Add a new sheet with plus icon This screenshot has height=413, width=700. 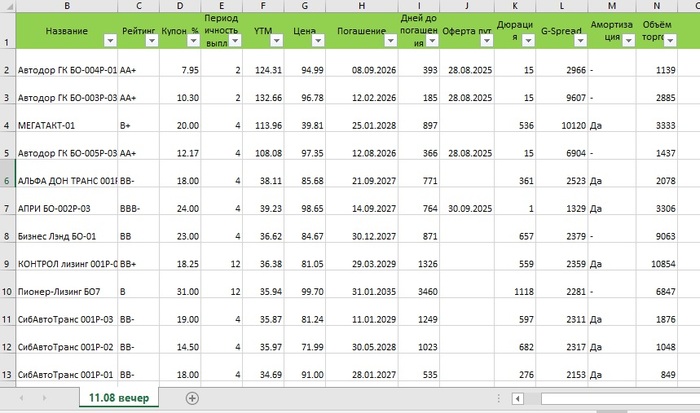(193, 398)
